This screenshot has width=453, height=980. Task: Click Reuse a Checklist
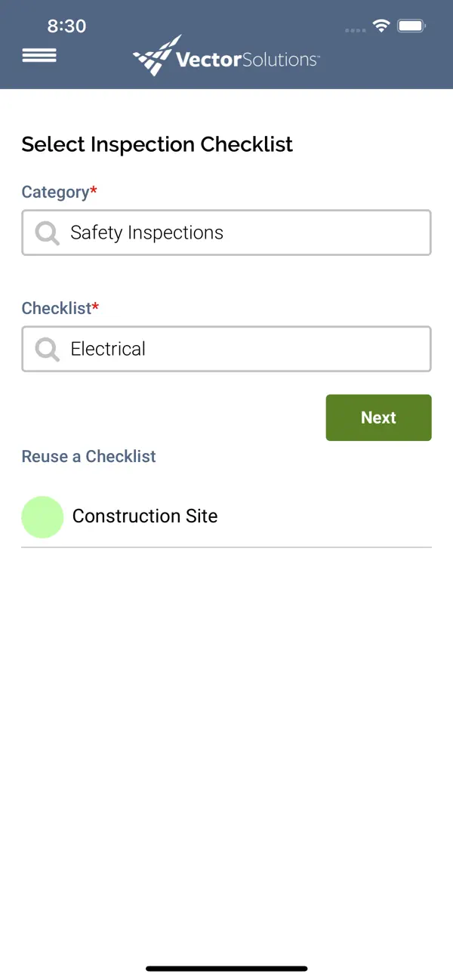click(x=88, y=456)
